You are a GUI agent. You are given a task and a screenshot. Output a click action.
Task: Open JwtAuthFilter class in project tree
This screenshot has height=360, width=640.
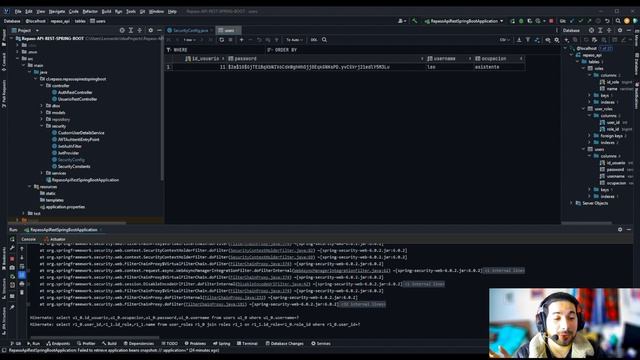click(x=67, y=146)
